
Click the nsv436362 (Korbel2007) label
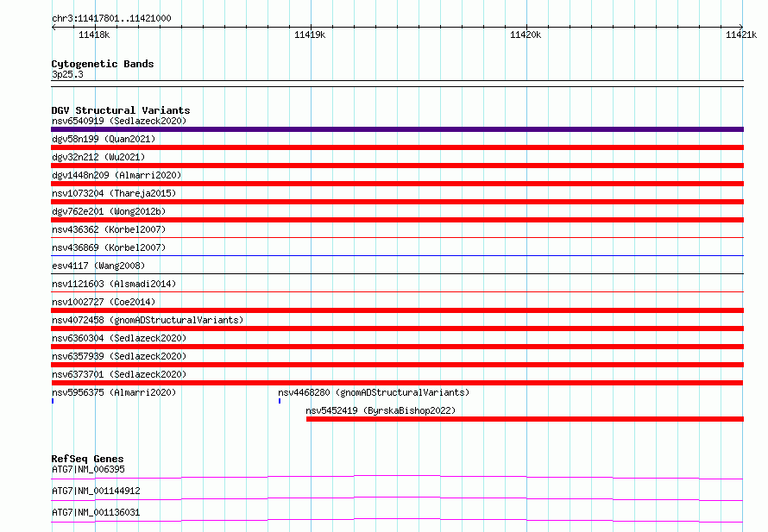(109, 229)
